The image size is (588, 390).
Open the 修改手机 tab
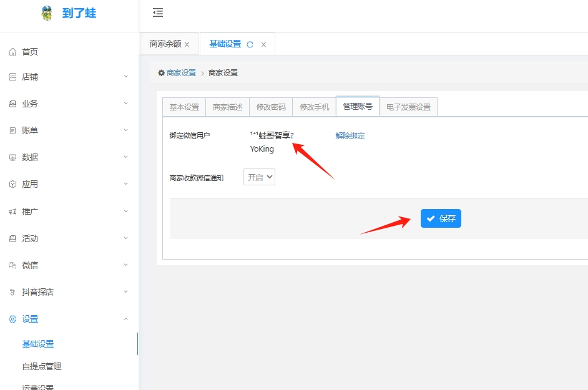click(314, 107)
